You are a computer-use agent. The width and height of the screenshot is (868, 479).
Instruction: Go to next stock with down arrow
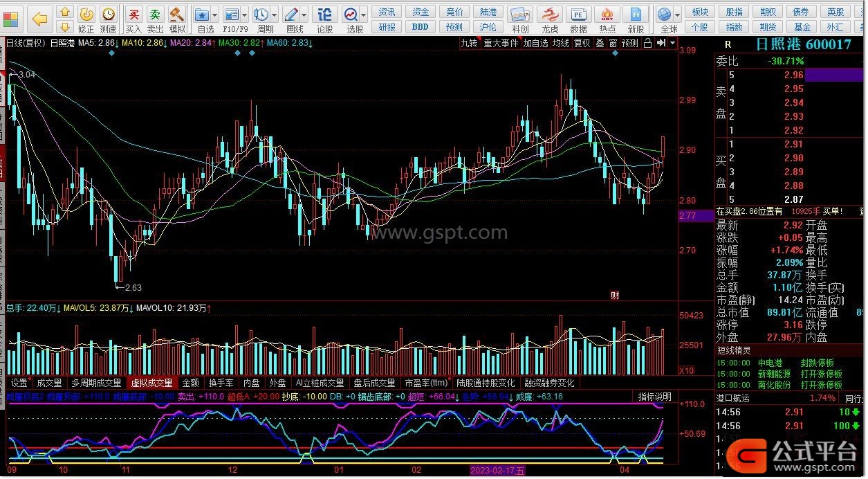click(64, 27)
